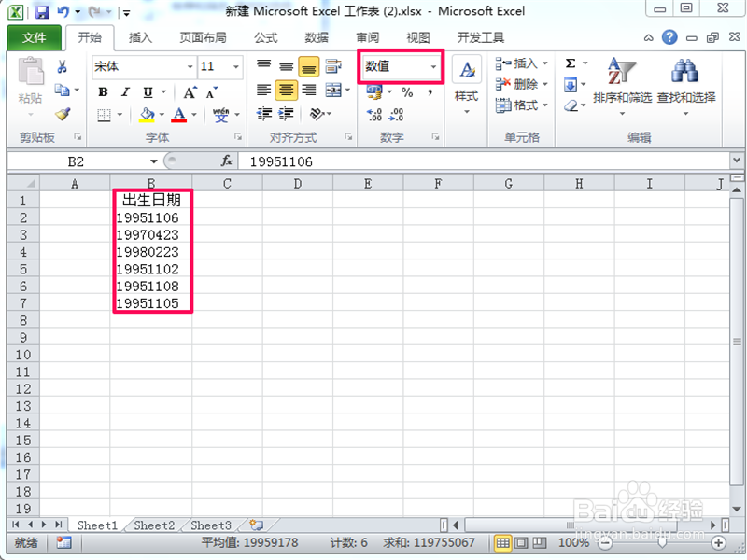Toggle bottom align
The image size is (747, 560).
pyautogui.click(x=309, y=66)
